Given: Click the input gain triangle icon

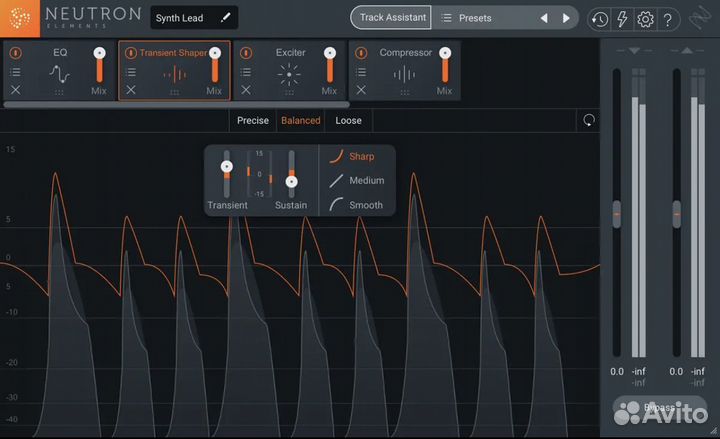Looking at the screenshot, I should 634,51.
